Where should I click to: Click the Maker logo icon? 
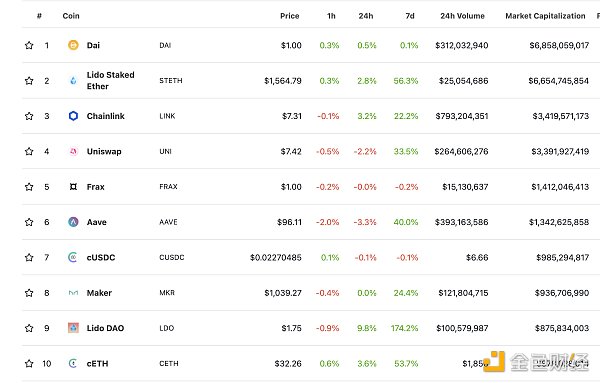click(x=73, y=293)
